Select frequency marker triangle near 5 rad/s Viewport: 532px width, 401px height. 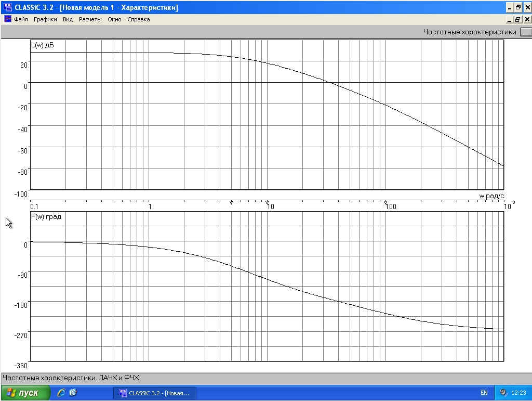coord(231,202)
